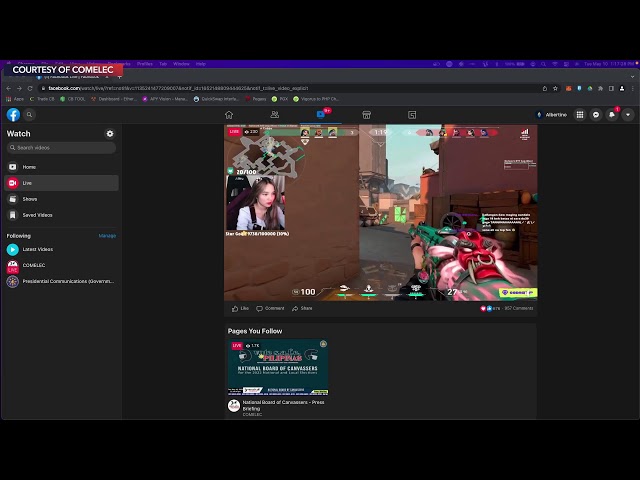The width and height of the screenshot is (640, 480).
Task: Open Latest Videos in Following list
Action: click(x=61, y=249)
